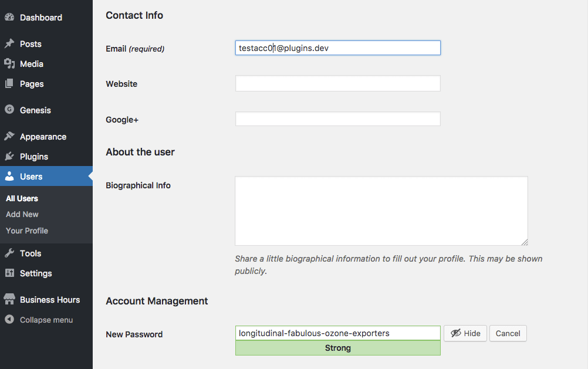The height and width of the screenshot is (369, 588).
Task: Open the Users menu section
Action: [x=31, y=177]
